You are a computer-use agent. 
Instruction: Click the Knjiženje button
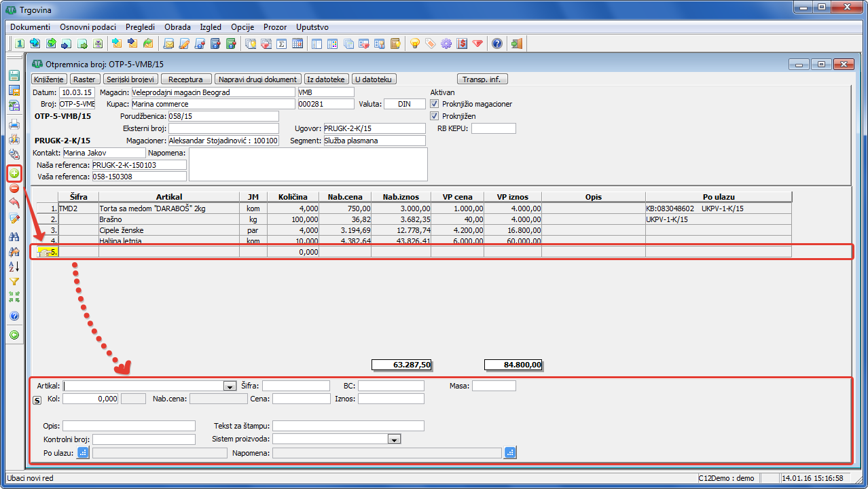click(x=48, y=79)
